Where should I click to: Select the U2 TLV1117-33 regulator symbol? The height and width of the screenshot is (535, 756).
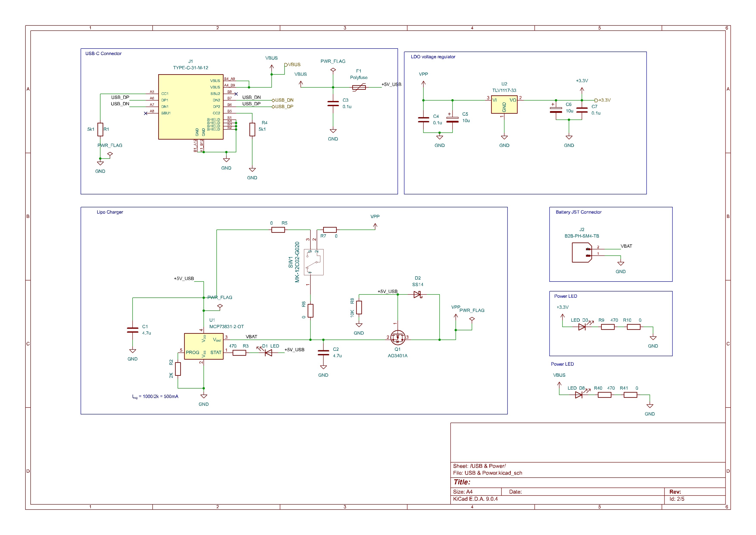tap(504, 104)
